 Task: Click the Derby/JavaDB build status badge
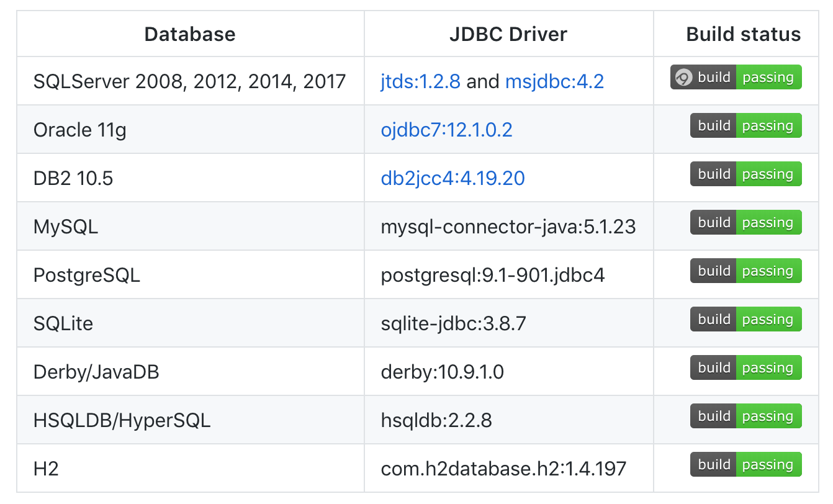point(745,367)
